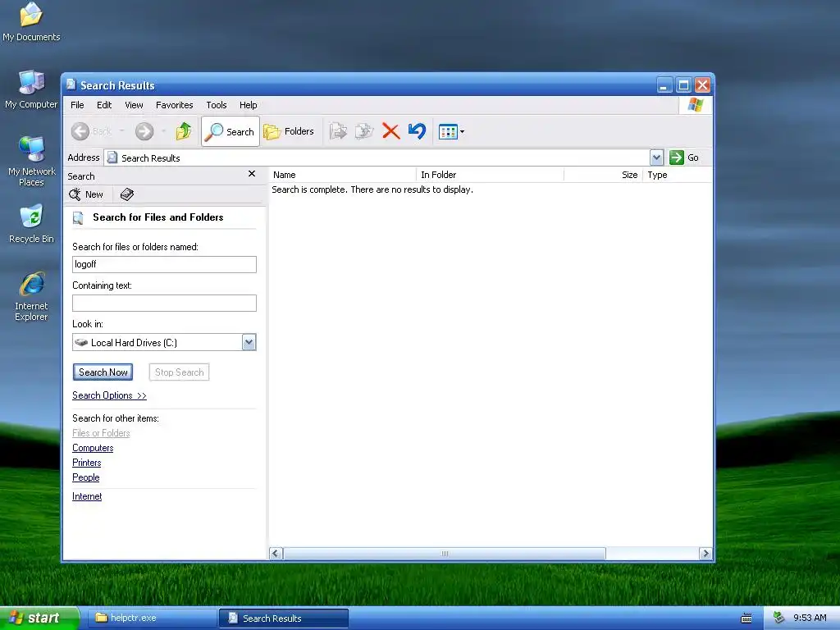The image size is (840, 630).
Task: Switch to helpctr.exe taskbar button
Action: [x=151, y=618]
